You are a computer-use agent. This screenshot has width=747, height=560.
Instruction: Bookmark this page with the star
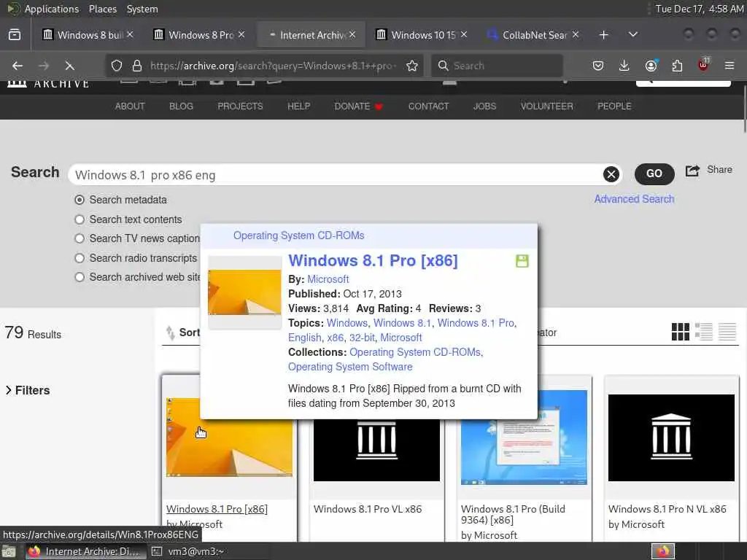point(413,66)
